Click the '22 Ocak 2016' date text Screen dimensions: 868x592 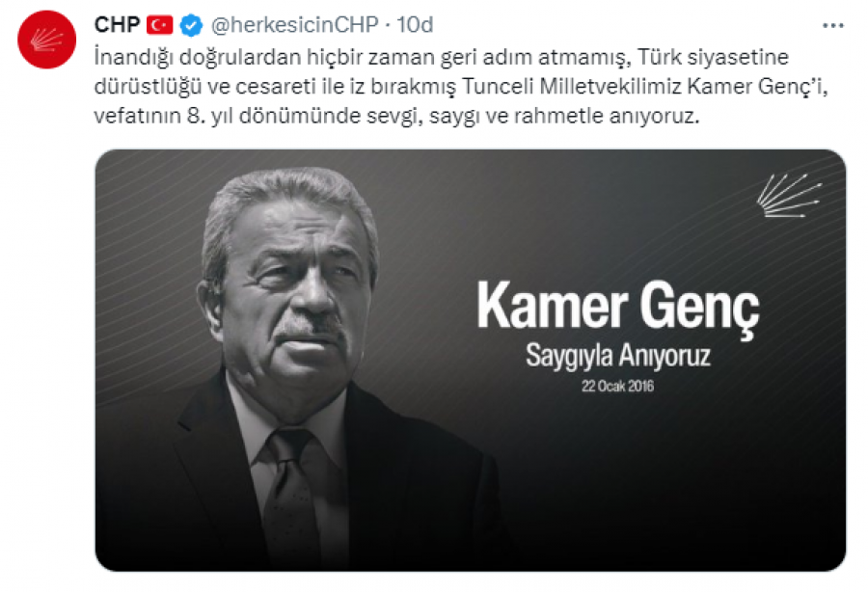(618, 386)
